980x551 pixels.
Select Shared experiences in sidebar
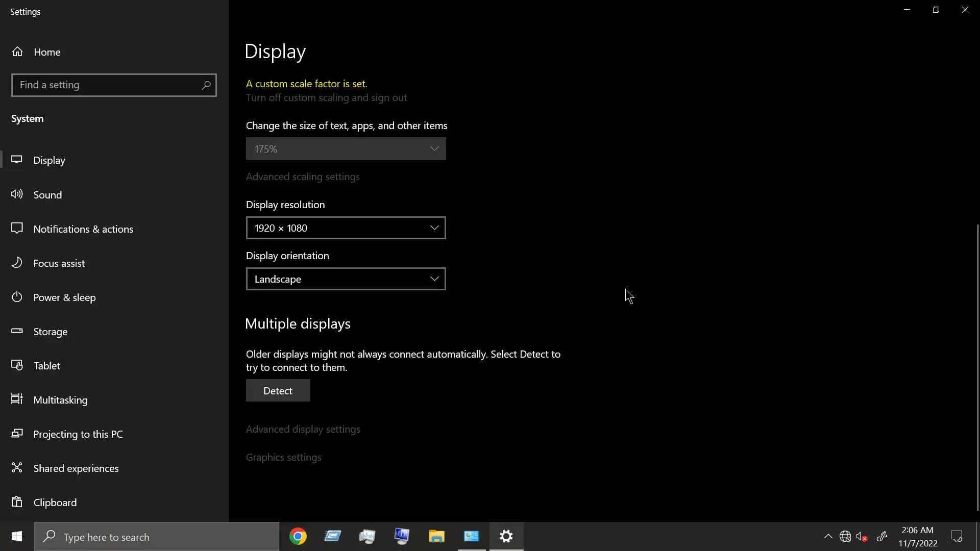[x=76, y=468]
